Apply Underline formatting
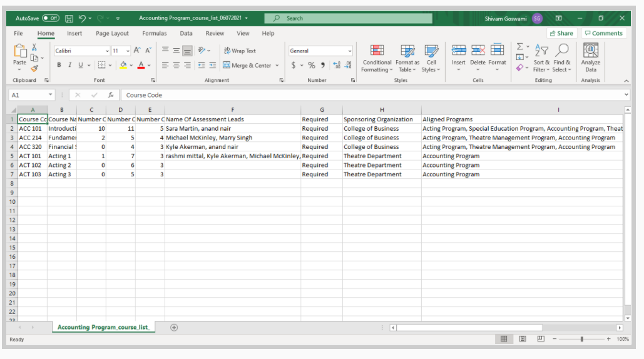The width and height of the screenshot is (644, 359). pos(81,65)
